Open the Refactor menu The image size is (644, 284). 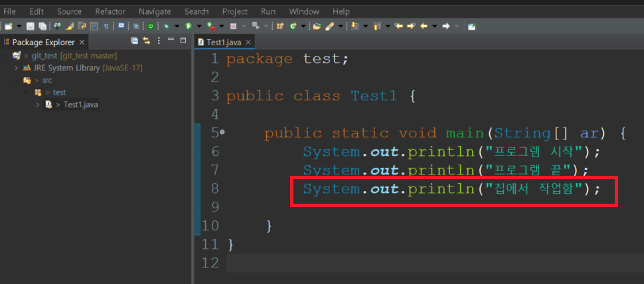click(110, 11)
